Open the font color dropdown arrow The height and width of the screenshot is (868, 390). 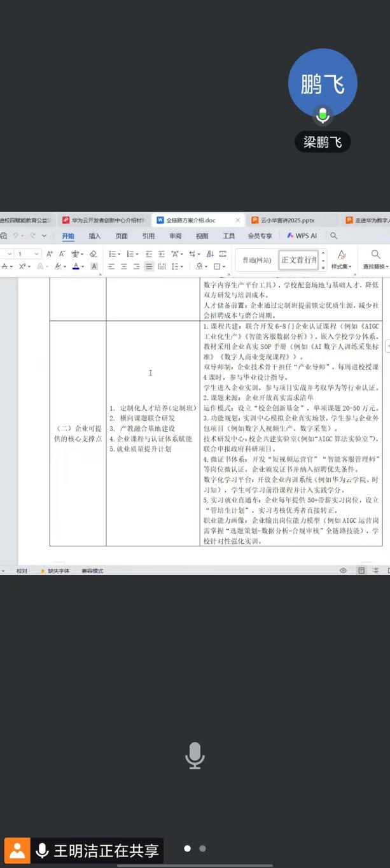[83, 267]
